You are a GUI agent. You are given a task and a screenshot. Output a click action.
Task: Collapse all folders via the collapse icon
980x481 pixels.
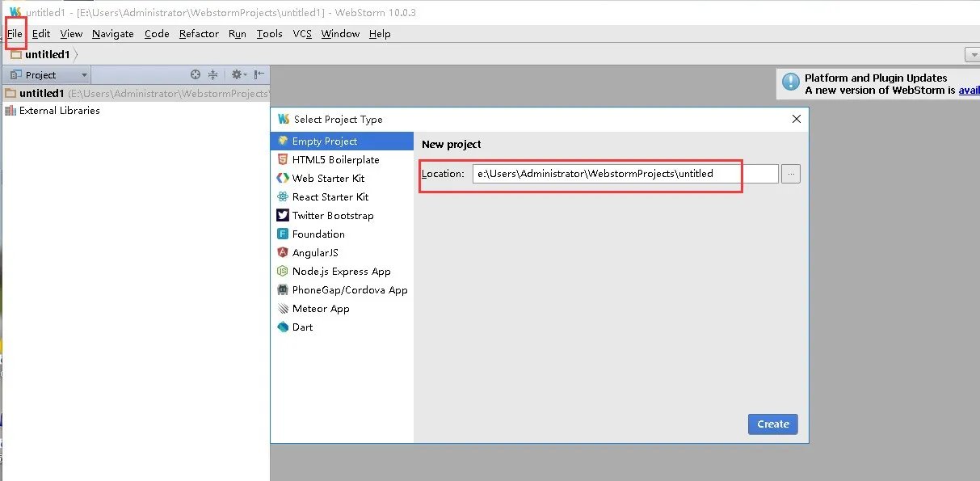pyautogui.click(x=212, y=74)
